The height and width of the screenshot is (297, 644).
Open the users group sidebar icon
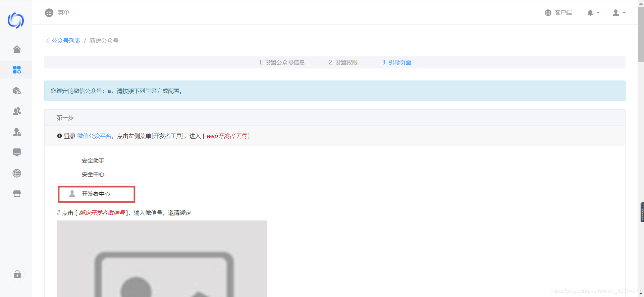coord(17,111)
